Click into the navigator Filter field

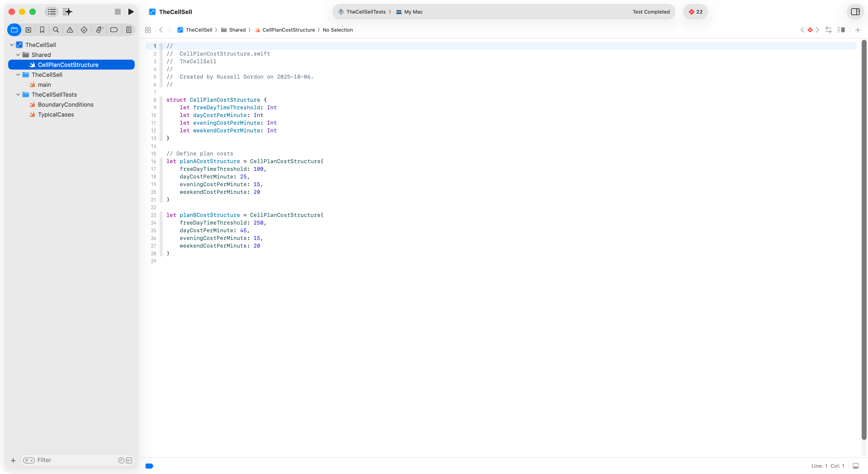74,460
